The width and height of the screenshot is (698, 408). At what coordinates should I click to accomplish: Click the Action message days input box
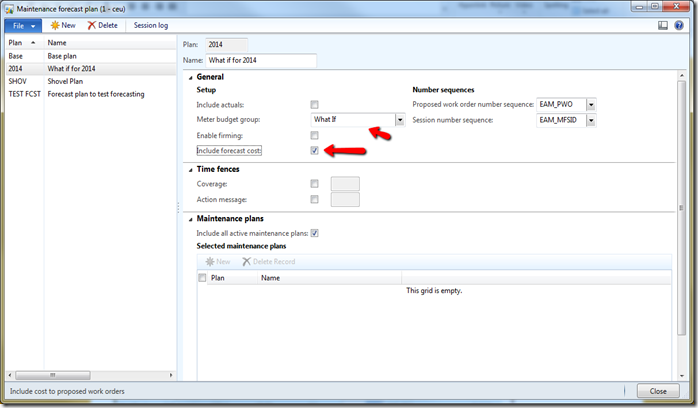[345, 199]
